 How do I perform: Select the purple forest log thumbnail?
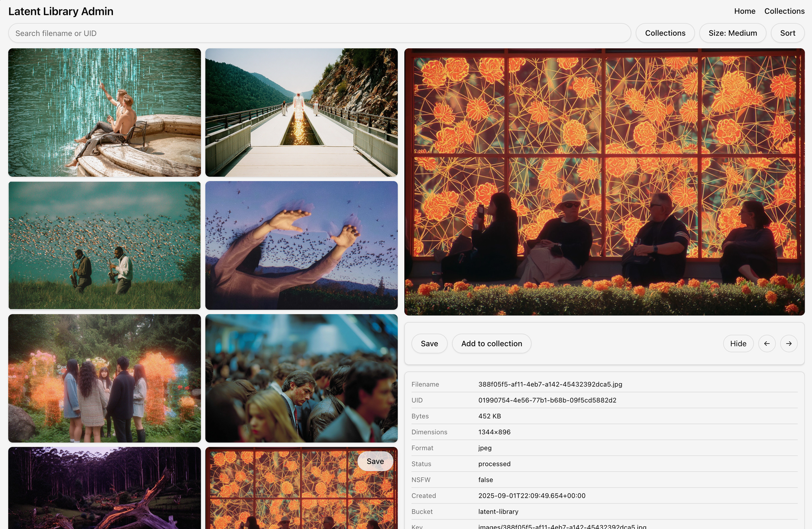pyautogui.click(x=104, y=488)
